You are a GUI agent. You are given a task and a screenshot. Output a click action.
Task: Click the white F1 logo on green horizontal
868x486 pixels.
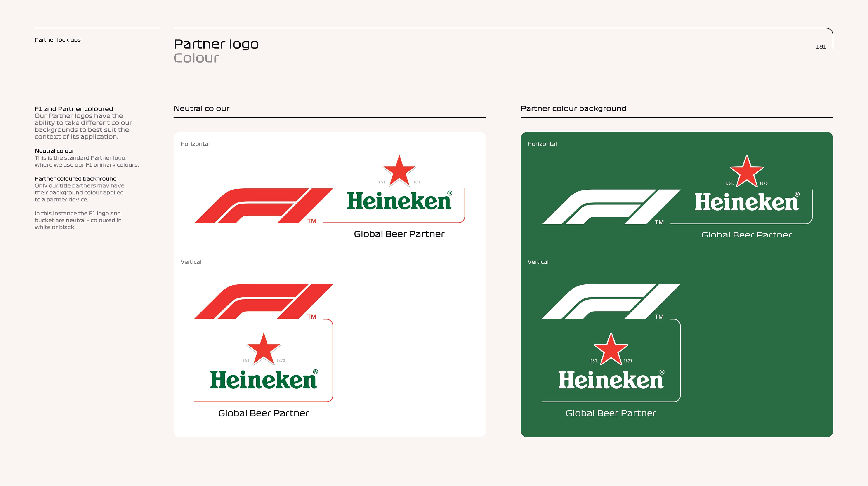tap(611, 207)
